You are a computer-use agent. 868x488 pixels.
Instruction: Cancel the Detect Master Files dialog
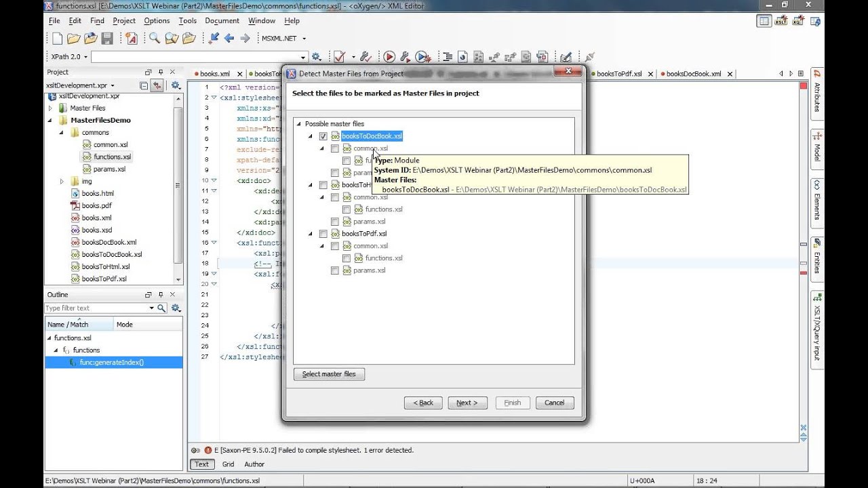pyautogui.click(x=555, y=403)
